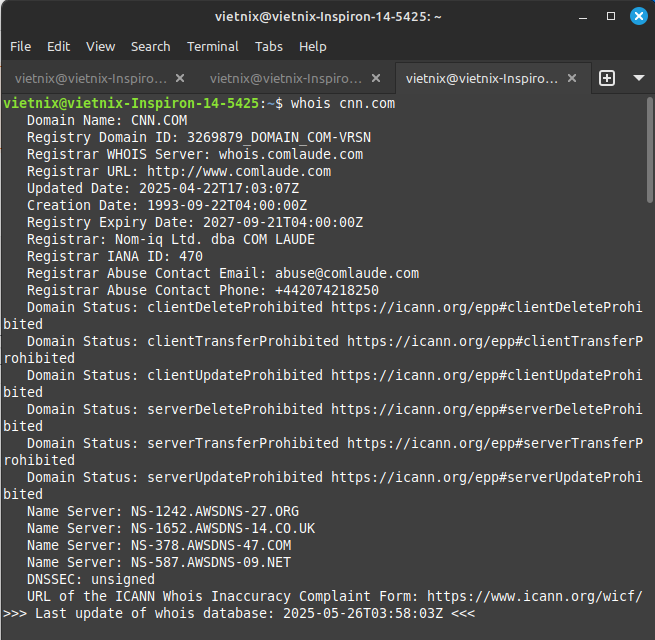
Task: Click the 'whois cnn.com' command text
Action: (343, 103)
